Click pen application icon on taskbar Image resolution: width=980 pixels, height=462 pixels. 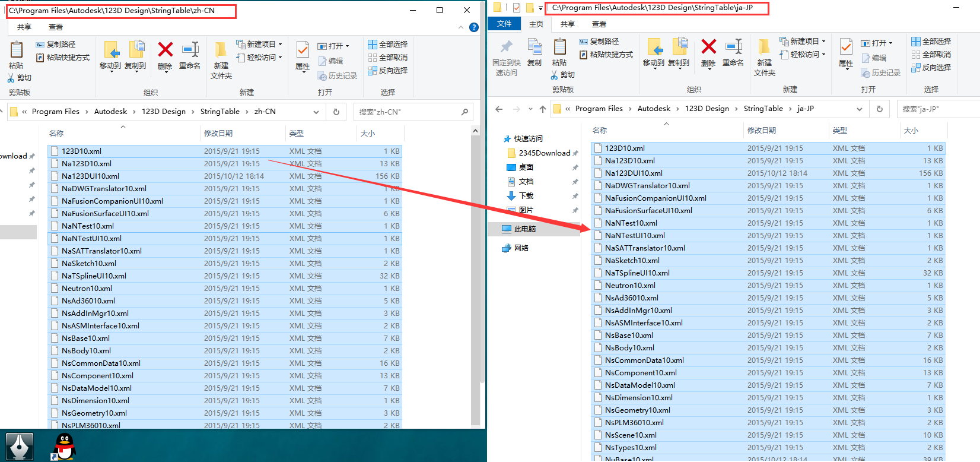tap(20, 447)
